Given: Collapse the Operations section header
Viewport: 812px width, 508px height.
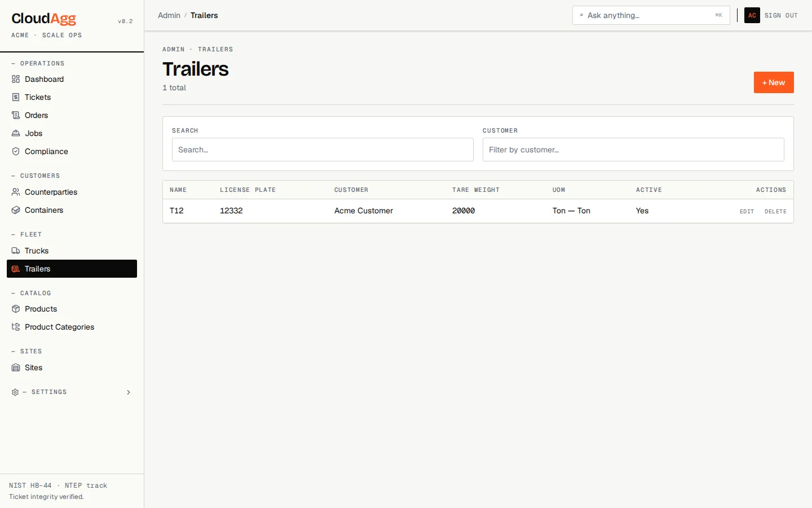Looking at the screenshot, I should pos(38,63).
